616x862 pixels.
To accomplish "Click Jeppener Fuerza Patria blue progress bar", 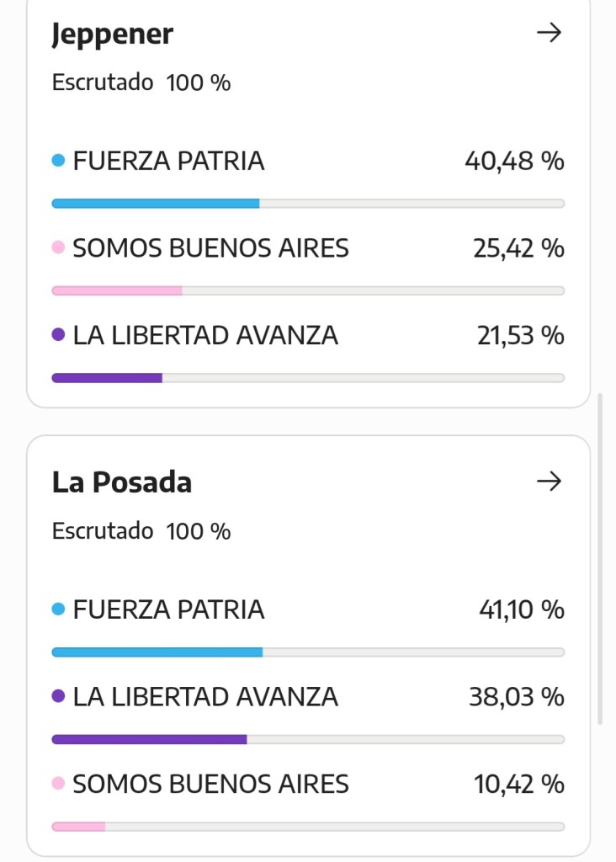I will coord(156,204).
